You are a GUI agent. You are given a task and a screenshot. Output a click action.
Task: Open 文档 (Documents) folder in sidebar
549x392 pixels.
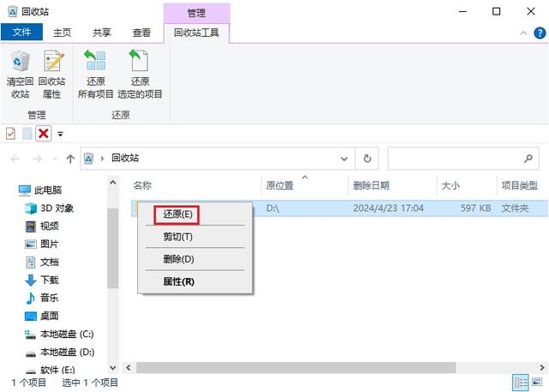pos(42,262)
